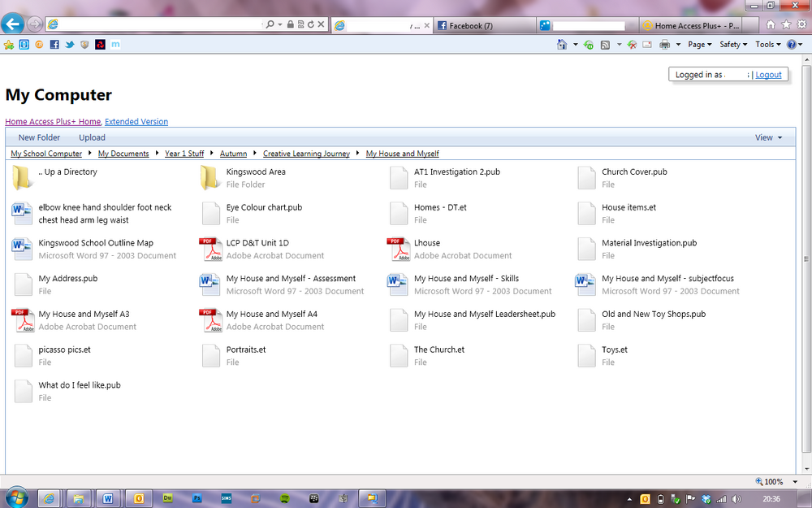This screenshot has height=508, width=812.
Task: Open file 'Toys.et'
Action: [x=614, y=350]
